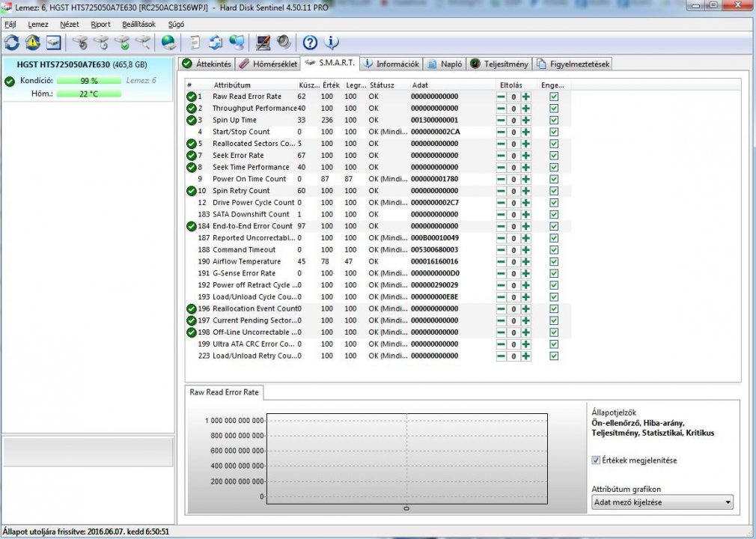This screenshot has width=756, height=539.
Task: Click the blue arrows send report icon
Action: pos(216,43)
